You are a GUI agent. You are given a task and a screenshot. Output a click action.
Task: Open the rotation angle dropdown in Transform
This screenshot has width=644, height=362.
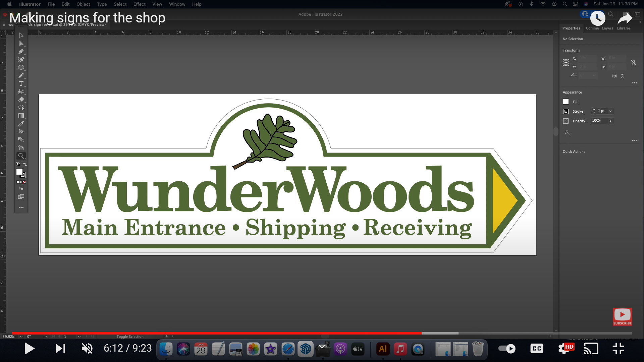click(x=594, y=76)
